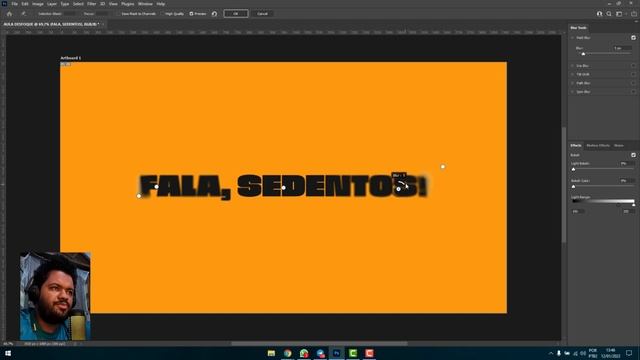The image size is (640, 360).
Task: Click the Home icon in options bar
Action: pos(9,13)
